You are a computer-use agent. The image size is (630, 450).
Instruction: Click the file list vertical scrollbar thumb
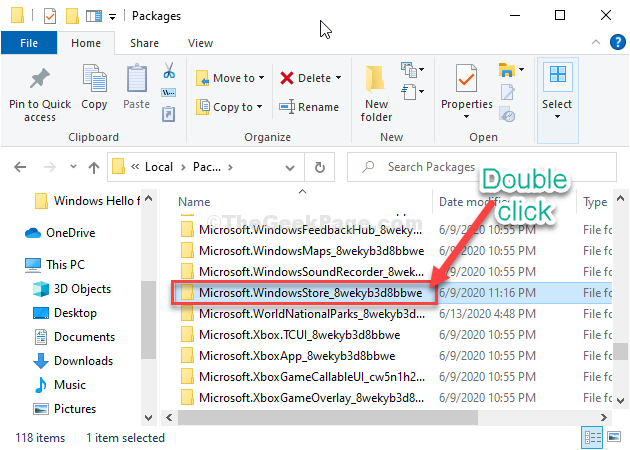point(620,352)
